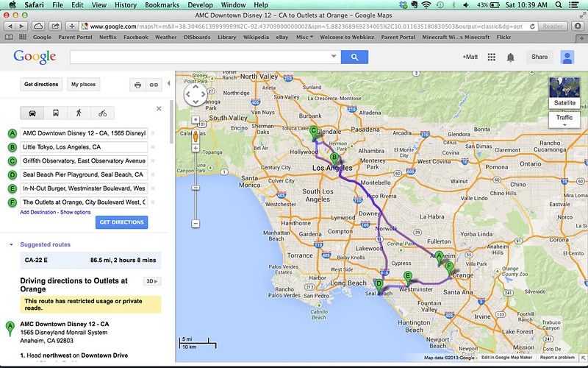The height and width of the screenshot is (368, 588).
Task: Click Safari iCloud tabs icon
Action: pyautogui.click(x=38, y=26)
